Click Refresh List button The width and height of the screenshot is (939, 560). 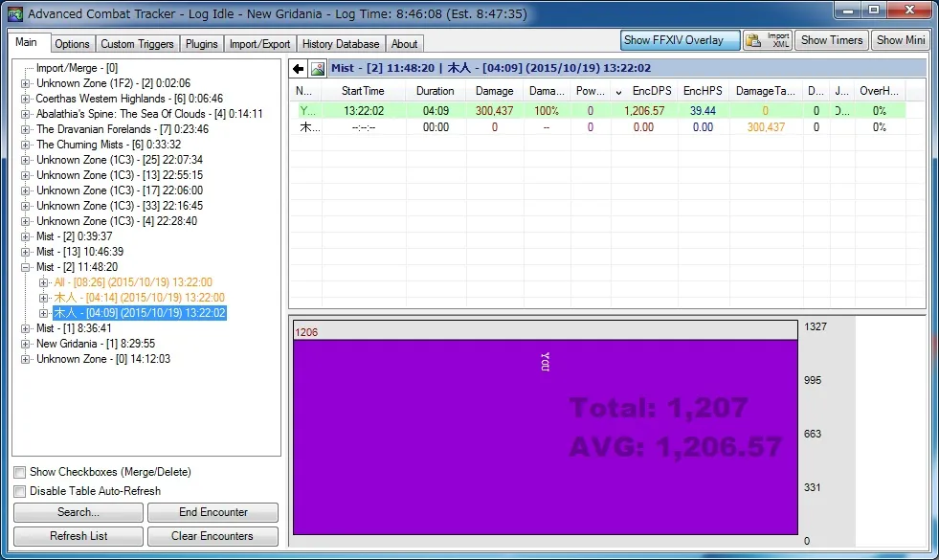78,536
